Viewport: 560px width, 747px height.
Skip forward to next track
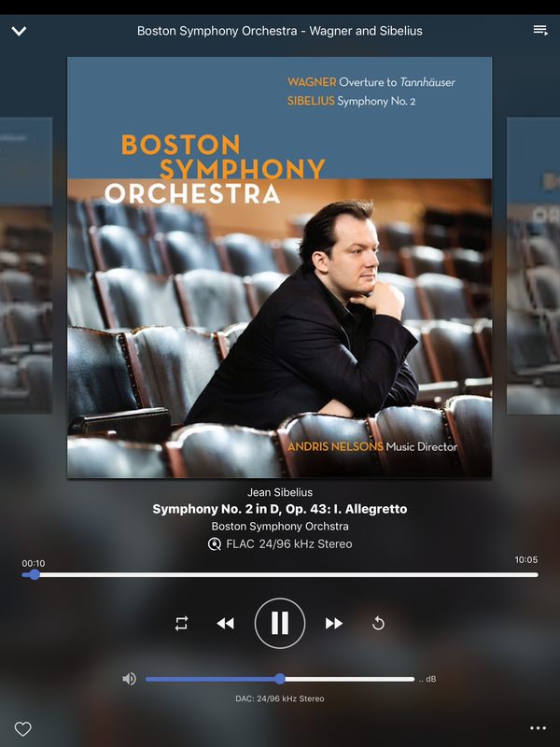[x=334, y=623]
